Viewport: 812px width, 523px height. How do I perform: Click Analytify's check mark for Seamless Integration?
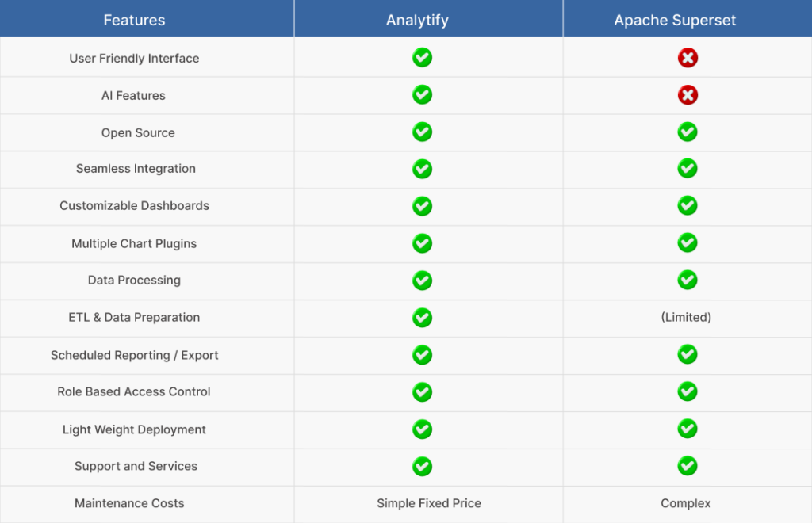[x=422, y=169]
